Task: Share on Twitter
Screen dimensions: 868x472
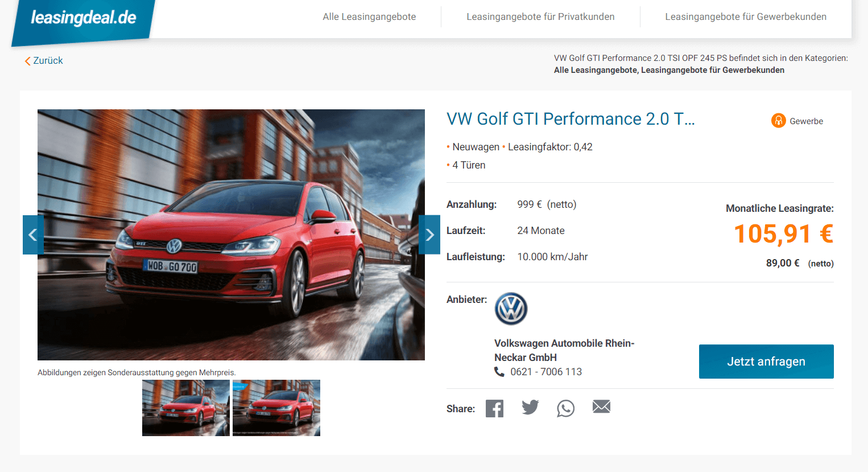Action: coord(530,407)
